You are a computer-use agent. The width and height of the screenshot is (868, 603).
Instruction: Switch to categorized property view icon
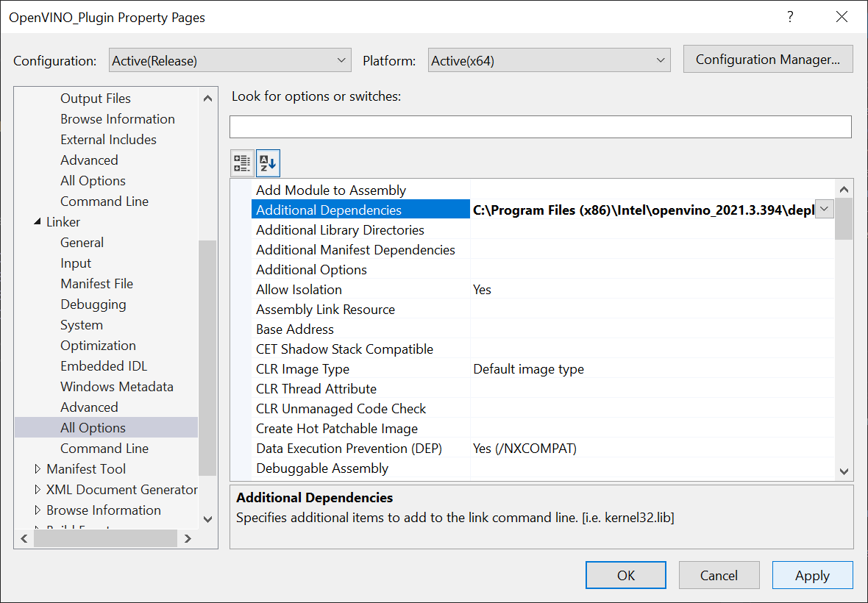tap(242, 163)
